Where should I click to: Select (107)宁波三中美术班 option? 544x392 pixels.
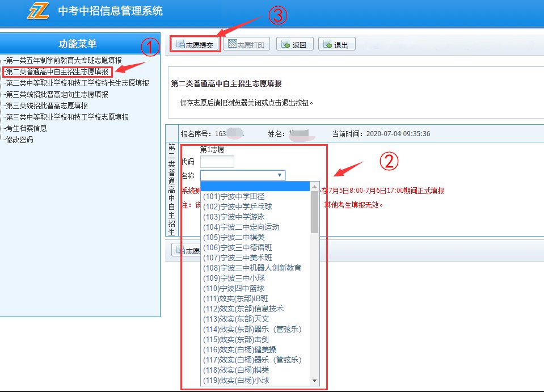[255, 258]
